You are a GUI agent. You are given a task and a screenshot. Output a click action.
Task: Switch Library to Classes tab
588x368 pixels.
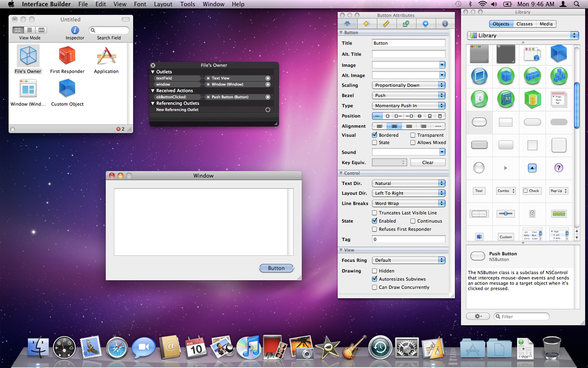point(524,24)
